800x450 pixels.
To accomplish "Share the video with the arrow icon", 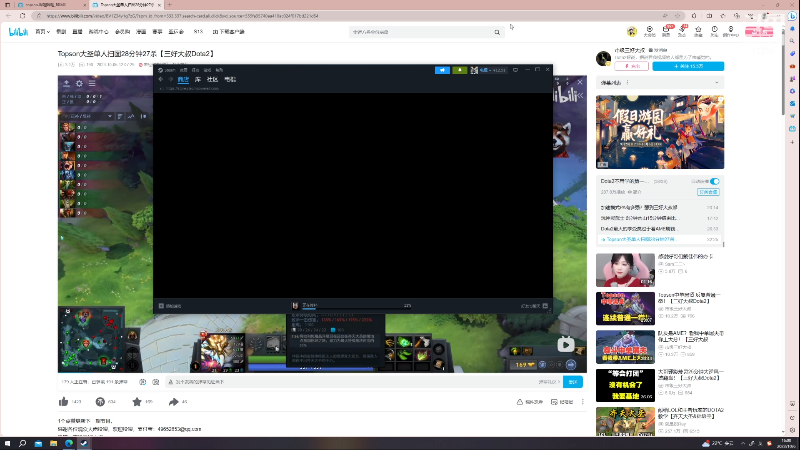I will click(173, 402).
